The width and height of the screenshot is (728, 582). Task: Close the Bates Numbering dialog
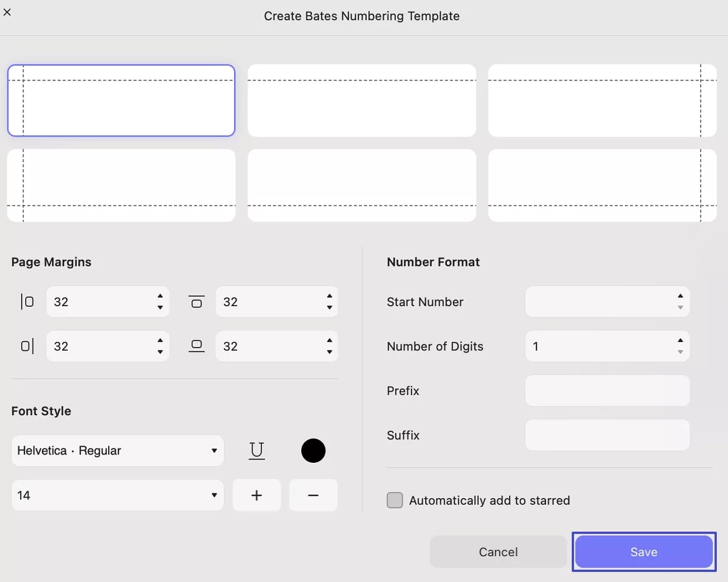[x=7, y=12]
